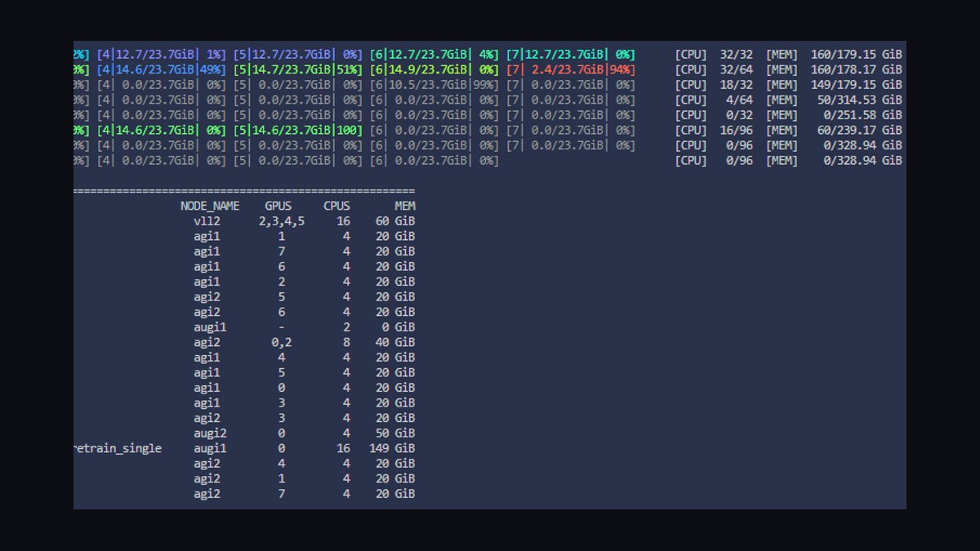Image resolution: width=980 pixels, height=551 pixels.
Task: Select memory value 149/179.15 GiB
Action: point(857,84)
